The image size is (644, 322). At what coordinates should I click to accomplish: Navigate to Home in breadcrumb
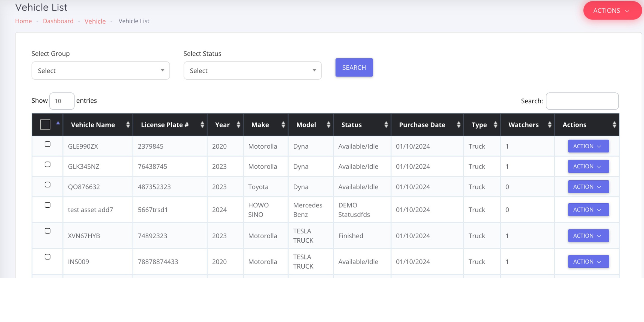(23, 21)
